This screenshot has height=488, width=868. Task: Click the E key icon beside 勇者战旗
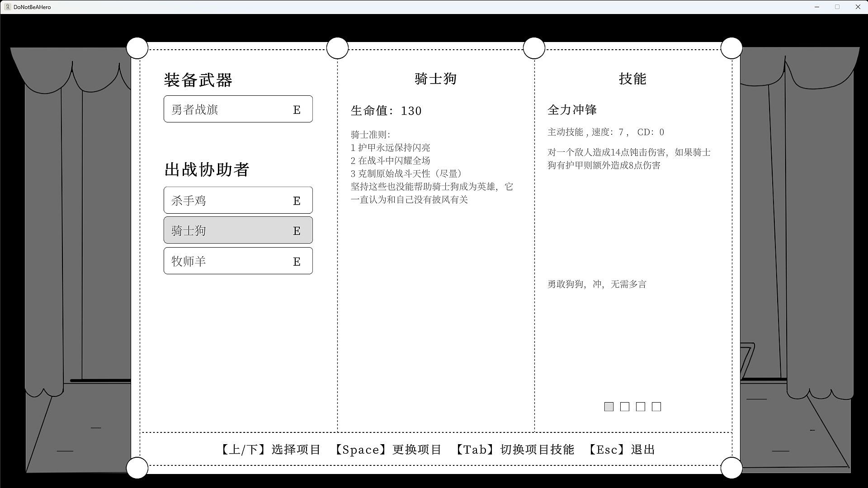(297, 110)
